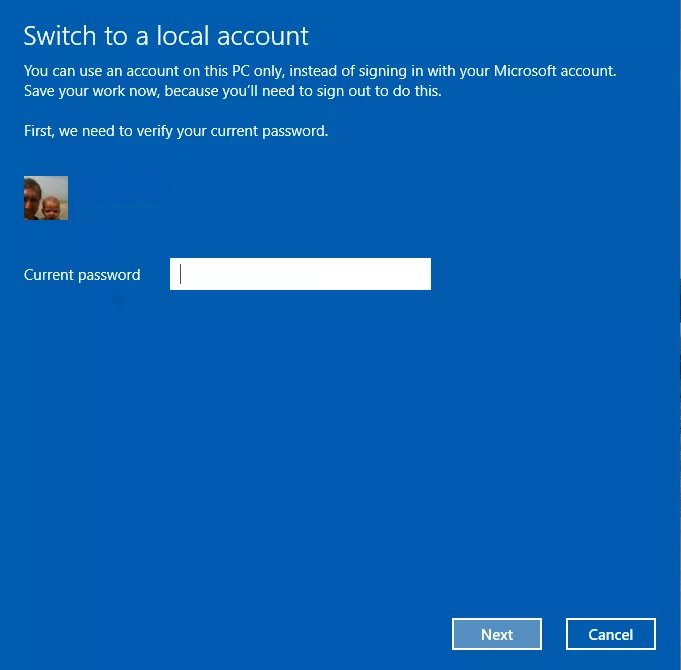Place cursor at the password field's text caret

point(181,274)
